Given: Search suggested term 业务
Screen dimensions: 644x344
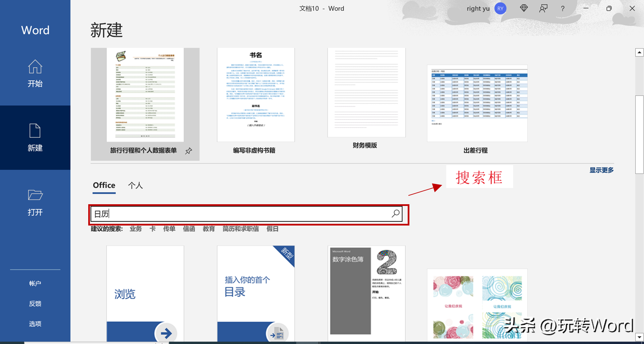Looking at the screenshot, I should coord(136,229).
